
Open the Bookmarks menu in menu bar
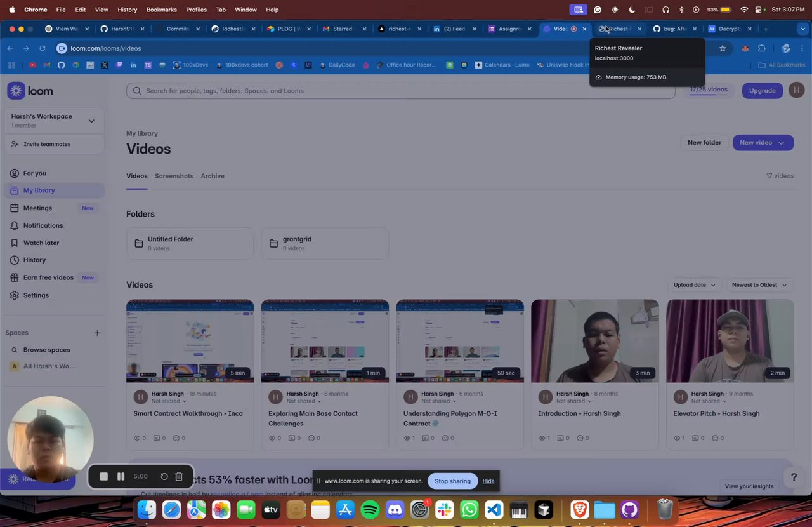(x=161, y=10)
